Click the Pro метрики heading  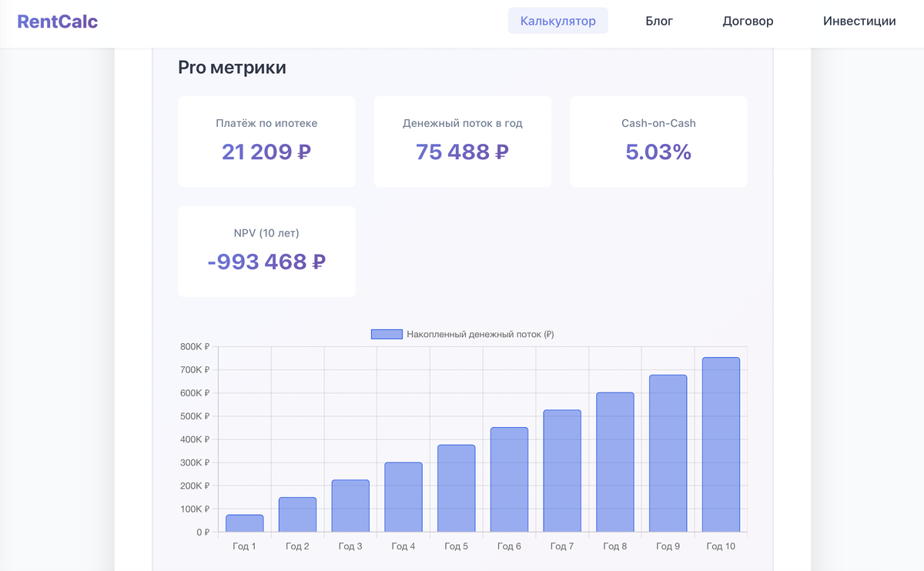[232, 68]
